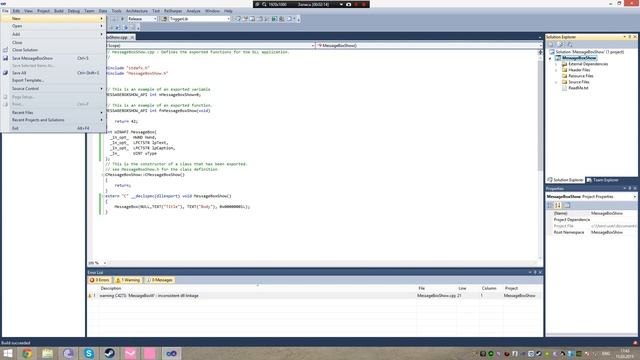Pin the Solution Explorer panel
The width and height of the screenshot is (640, 360).
[629, 37]
